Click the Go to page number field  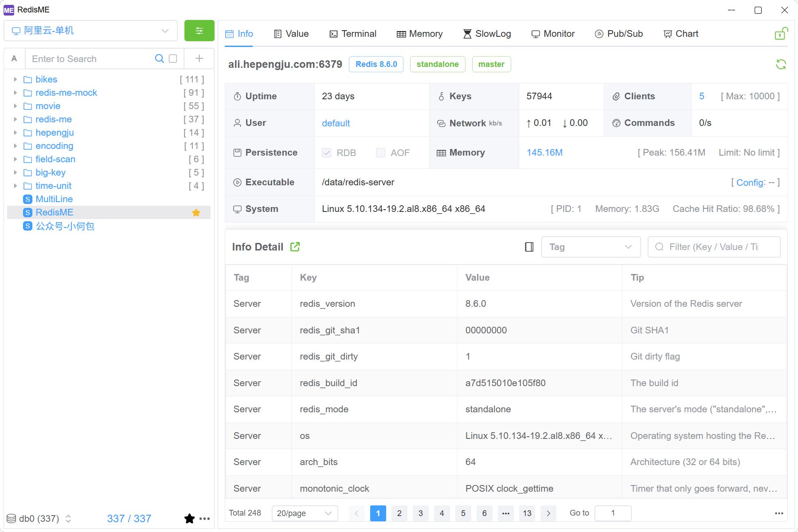pyautogui.click(x=613, y=513)
